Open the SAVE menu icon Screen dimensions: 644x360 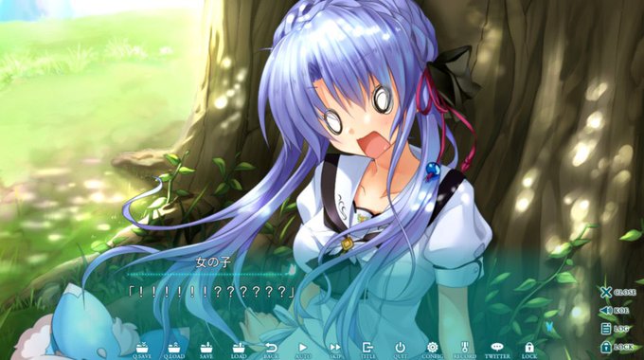point(206,351)
